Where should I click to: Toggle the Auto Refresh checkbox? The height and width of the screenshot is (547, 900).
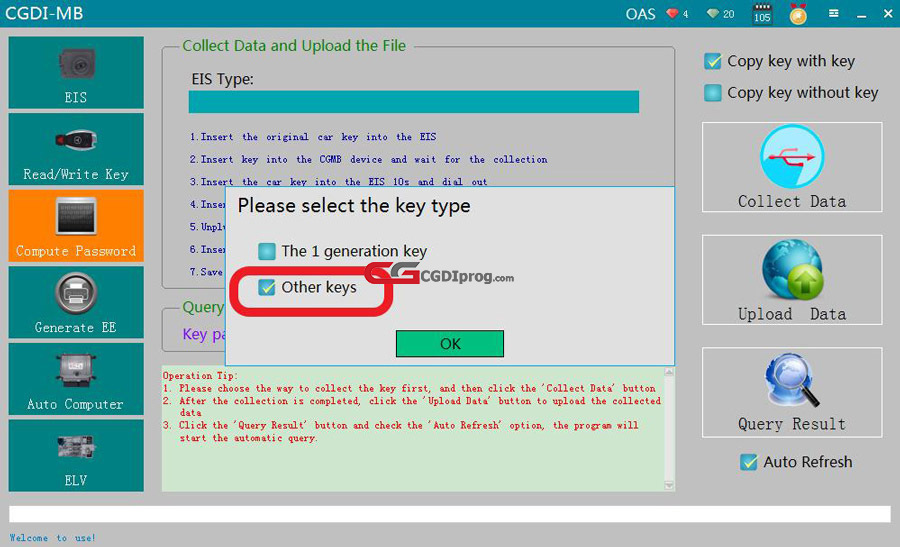pyautogui.click(x=748, y=462)
